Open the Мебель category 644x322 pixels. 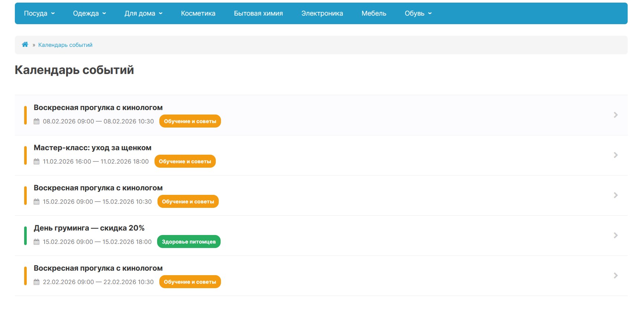coord(374,13)
